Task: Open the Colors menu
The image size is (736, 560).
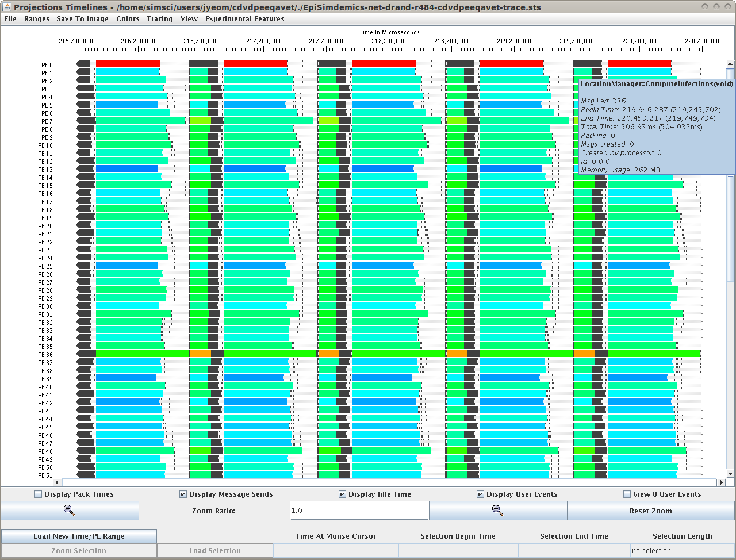Action: point(128,19)
